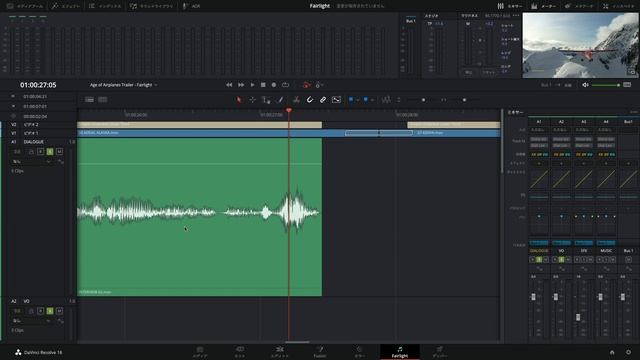Click the MUSIC channel label in mixer
This screenshot has height=360, width=640.
[x=606, y=251]
